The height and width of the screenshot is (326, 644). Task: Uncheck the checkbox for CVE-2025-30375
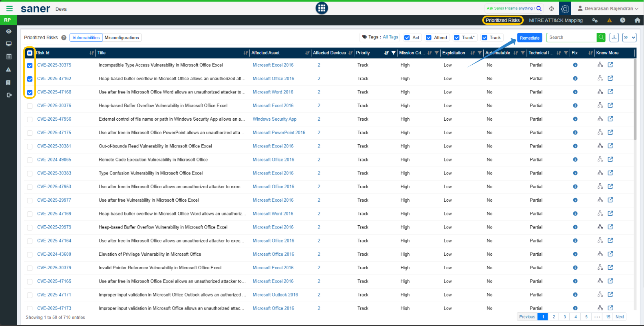pos(30,66)
